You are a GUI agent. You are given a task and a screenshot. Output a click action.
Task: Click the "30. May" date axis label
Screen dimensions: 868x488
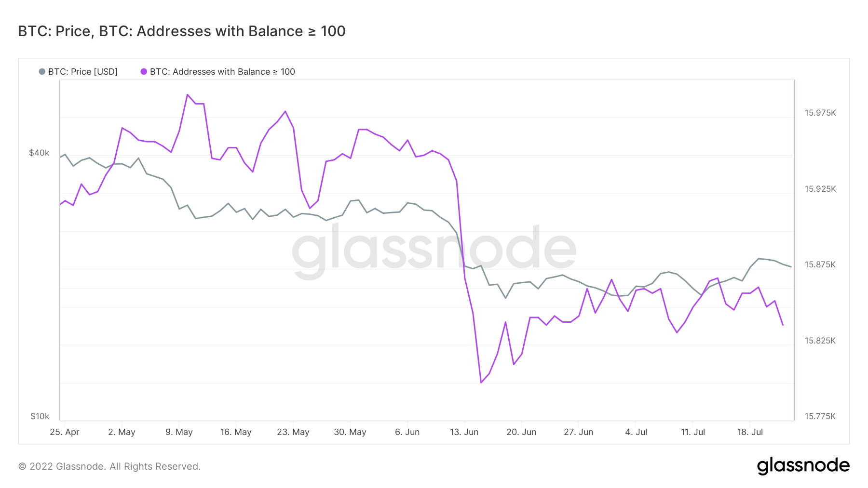point(350,432)
